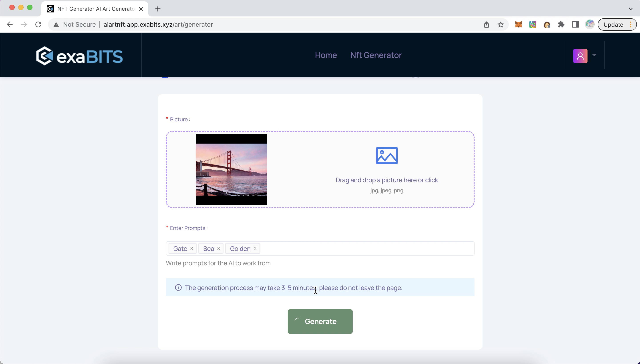The height and width of the screenshot is (364, 640).
Task: Select the Golden Gate bridge thumbnail
Action: (x=231, y=169)
